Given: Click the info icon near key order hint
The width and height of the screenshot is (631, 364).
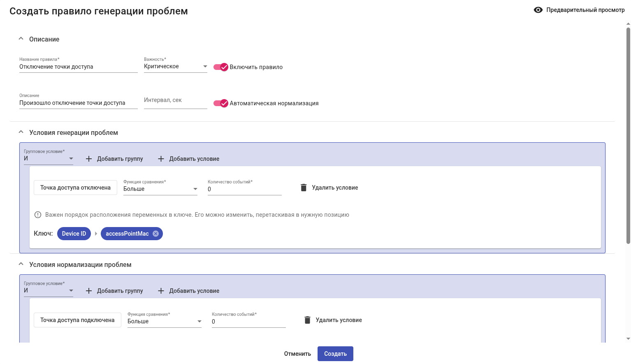Looking at the screenshot, I should [x=38, y=215].
